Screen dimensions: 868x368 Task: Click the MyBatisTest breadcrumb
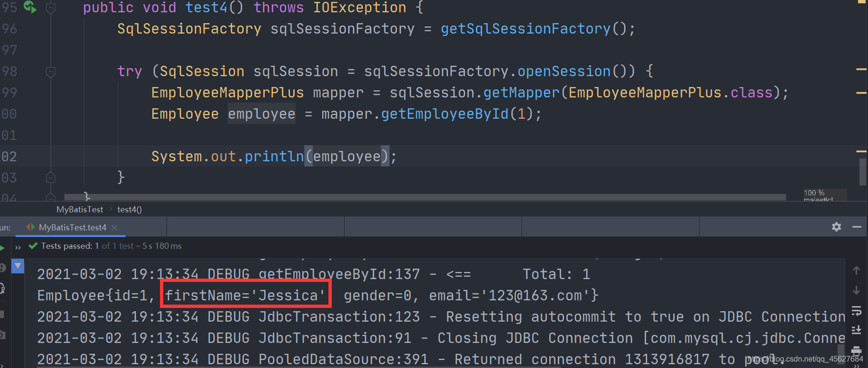[80, 210]
